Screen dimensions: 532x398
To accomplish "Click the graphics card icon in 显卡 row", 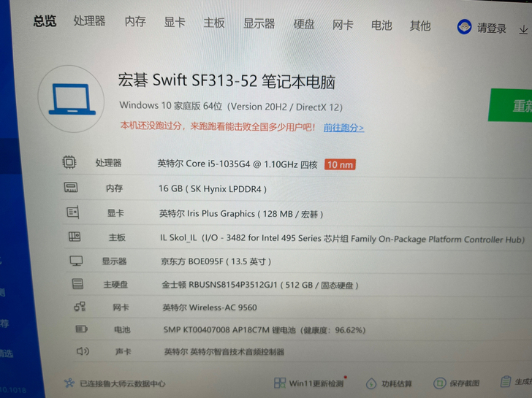I will point(72,213).
